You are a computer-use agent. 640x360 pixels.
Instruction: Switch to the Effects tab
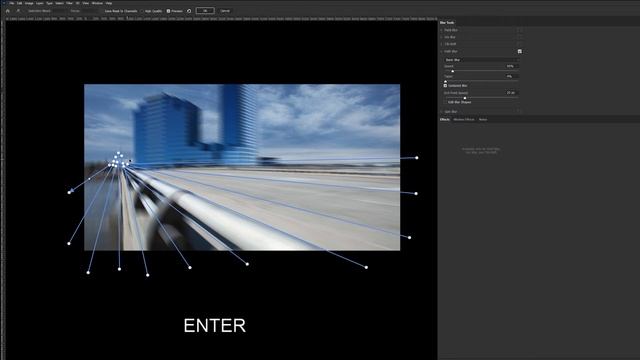(444, 120)
